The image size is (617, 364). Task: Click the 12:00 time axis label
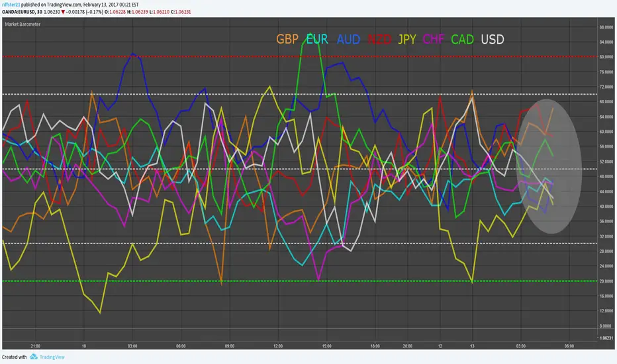(278, 346)
